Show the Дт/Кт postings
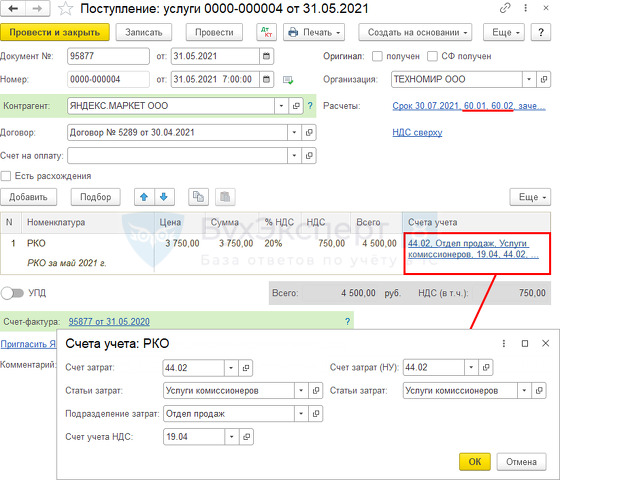The image size is (640, 480). (x=267, y=32)
